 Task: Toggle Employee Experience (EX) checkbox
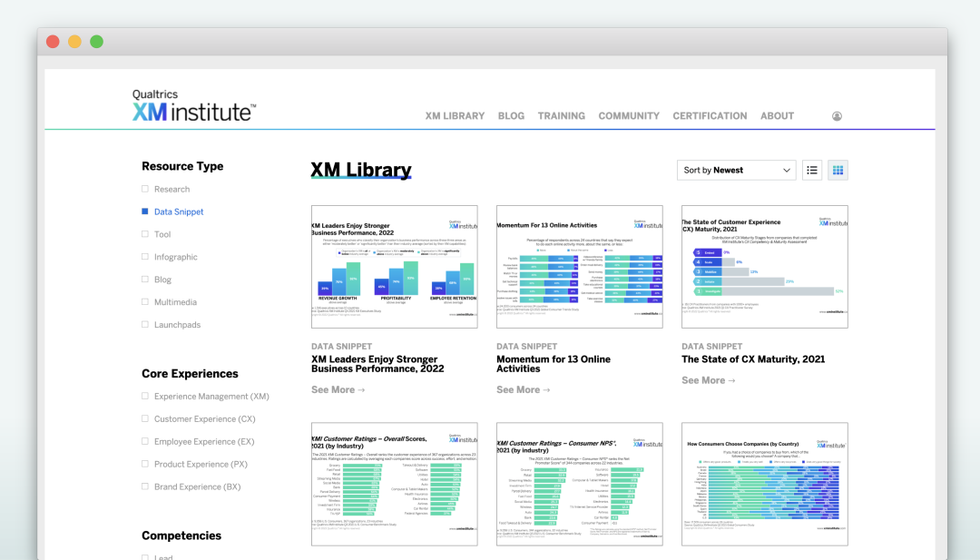coord(145,441)
